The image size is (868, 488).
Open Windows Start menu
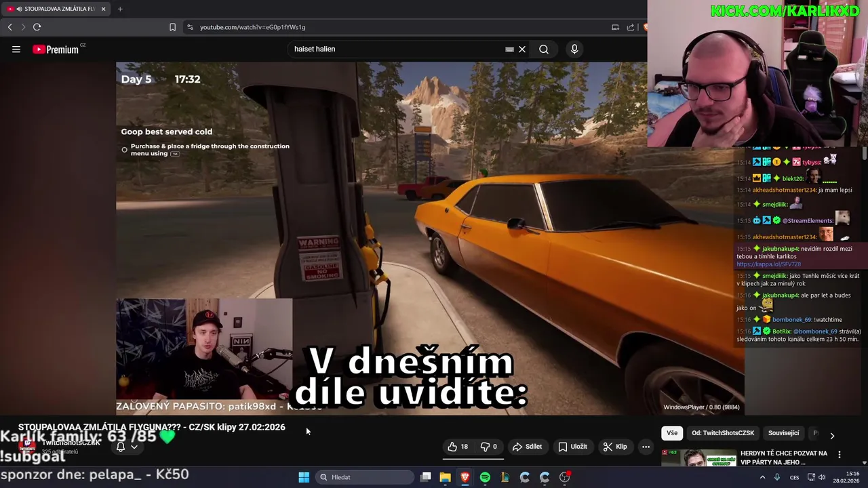(304, 477)
